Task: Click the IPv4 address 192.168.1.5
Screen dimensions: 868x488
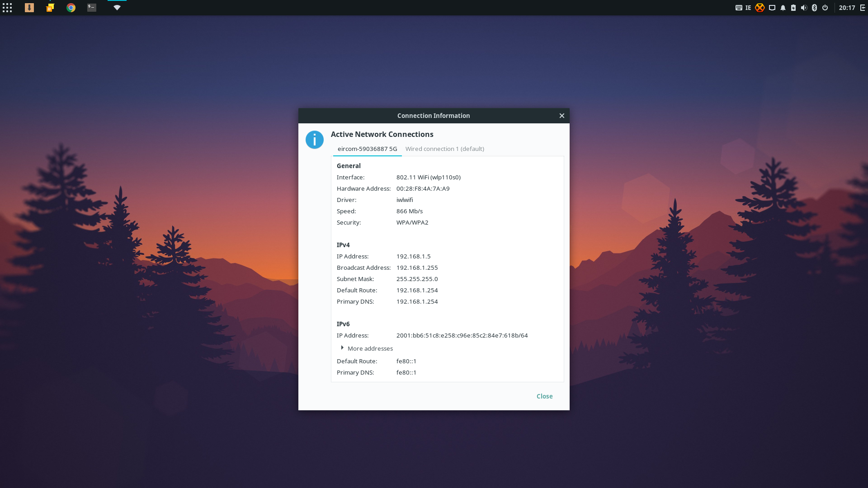Action: (414, 256)
